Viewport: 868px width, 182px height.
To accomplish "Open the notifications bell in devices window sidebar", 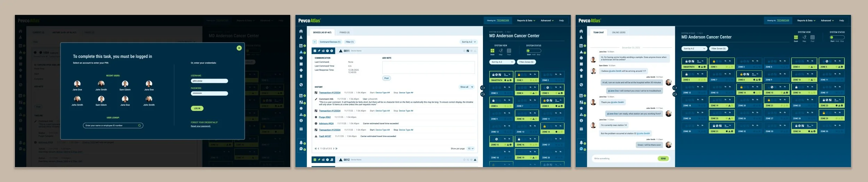I will (x=301, y=142).
